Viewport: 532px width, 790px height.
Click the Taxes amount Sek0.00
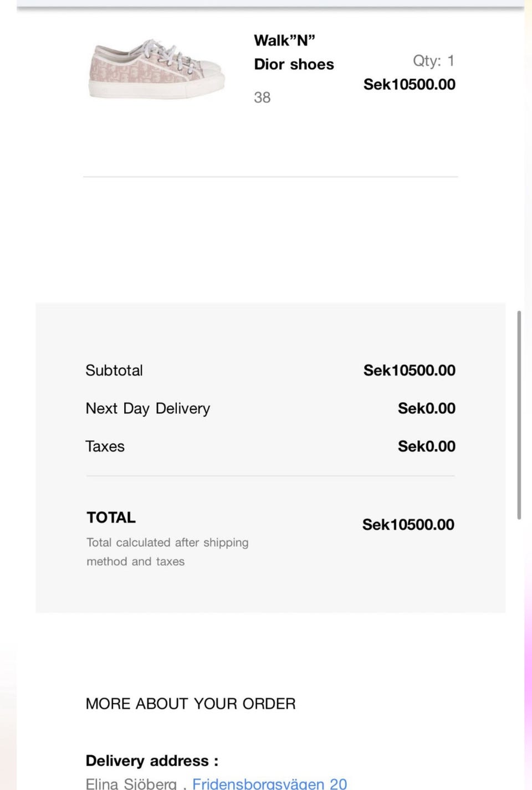point(426,446)
